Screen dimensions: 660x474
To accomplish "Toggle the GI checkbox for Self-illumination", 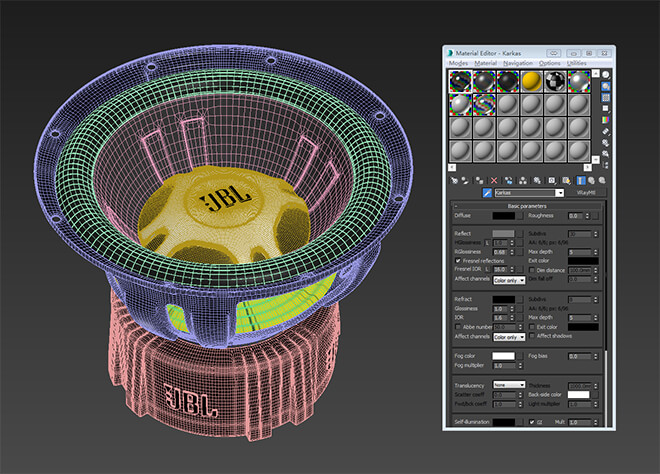I will 532,422.
